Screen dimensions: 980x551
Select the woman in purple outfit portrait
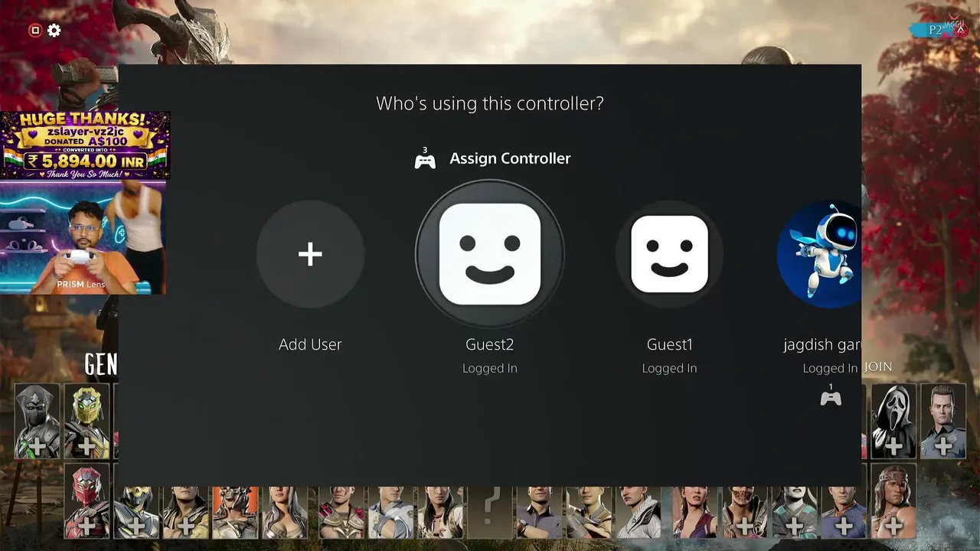(x=694, y=511)
